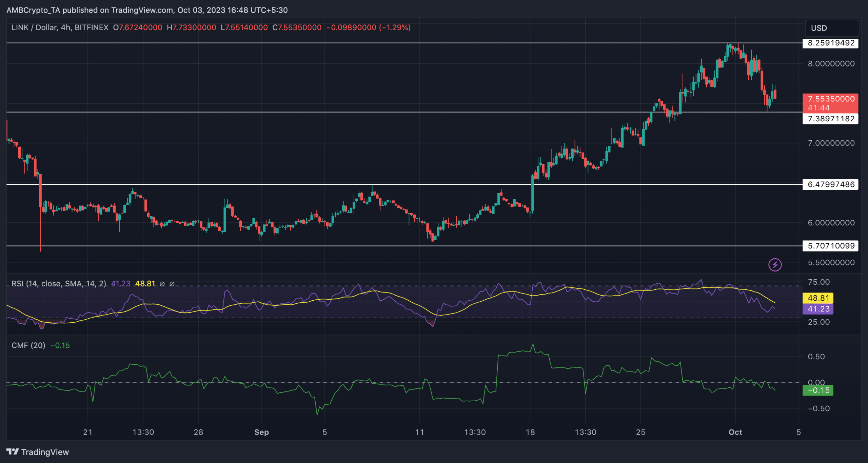Click the low price value L7.55140000
This screenshot has width=868, height=463.
(x=244, y=27)
